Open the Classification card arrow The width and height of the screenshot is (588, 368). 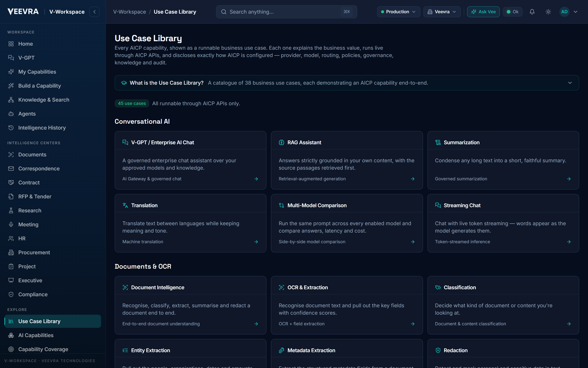[569, 324]
